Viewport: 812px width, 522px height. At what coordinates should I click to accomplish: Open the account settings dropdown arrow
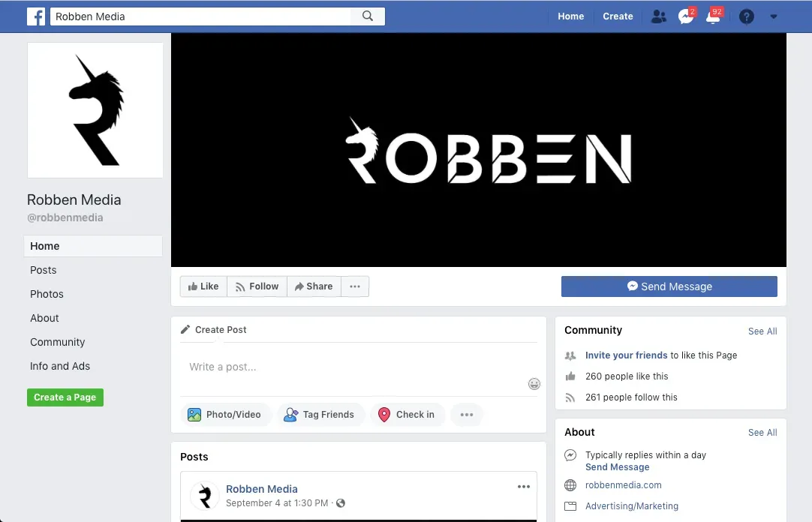pyautogui.click(x=774, y=16)
